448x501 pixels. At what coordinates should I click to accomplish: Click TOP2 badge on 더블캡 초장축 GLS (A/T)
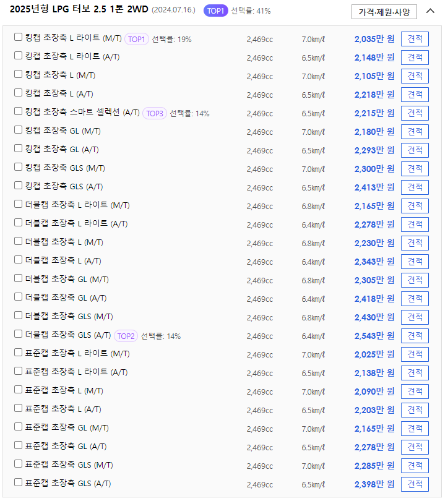pyautogui.click(x=126, y=336)
